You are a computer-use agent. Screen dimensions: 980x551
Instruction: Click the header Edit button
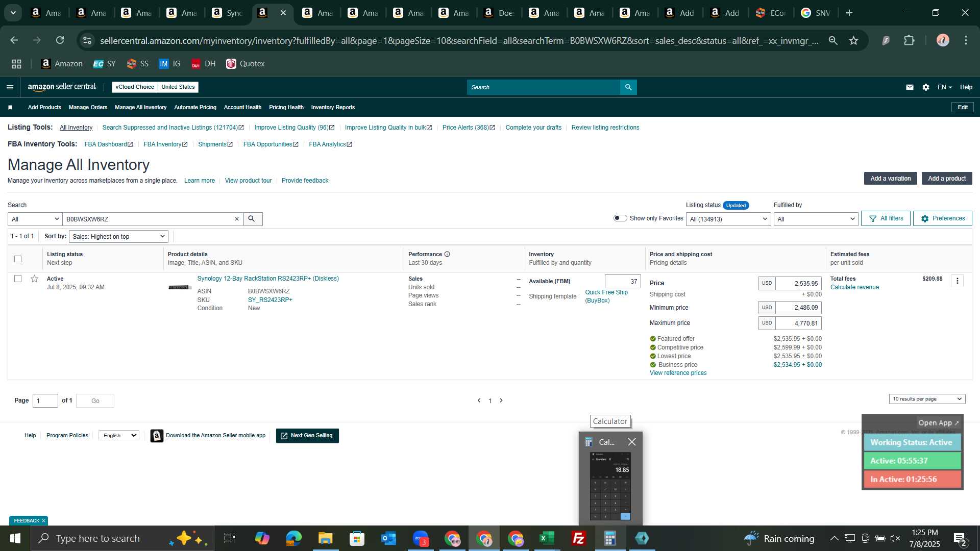(963, 107)
